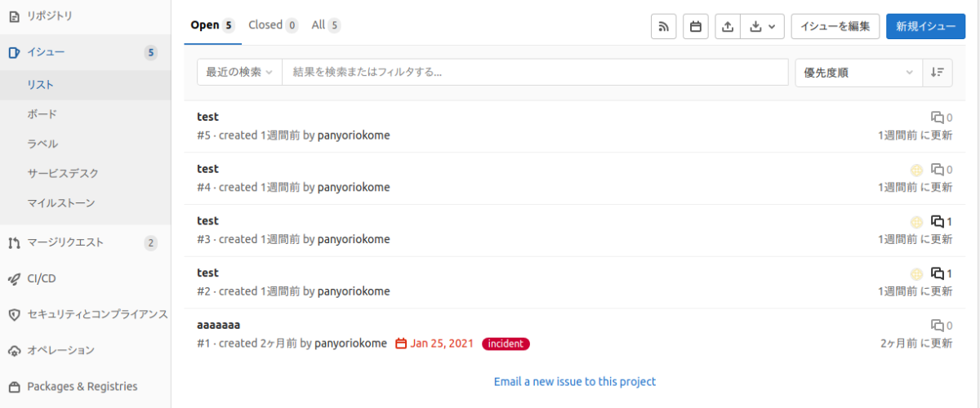Click the merge request icon in sidebar
Viewport: 980px width, 408px height.
[13, 242]
